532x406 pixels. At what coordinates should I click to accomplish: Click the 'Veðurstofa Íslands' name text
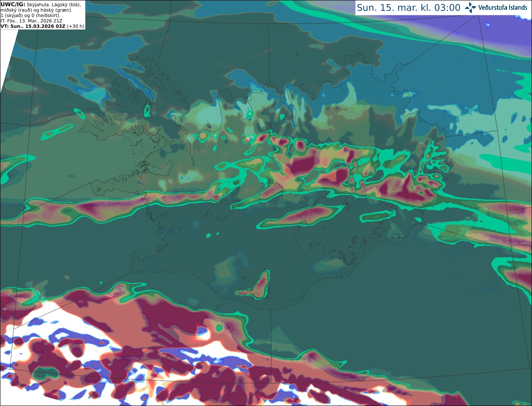click(503, 7)
